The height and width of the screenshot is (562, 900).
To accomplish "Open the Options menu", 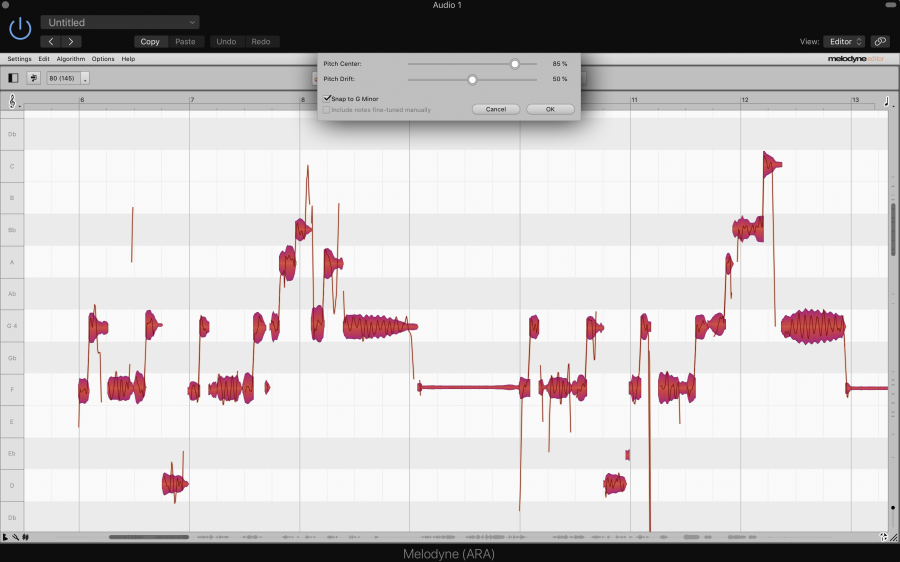I will (x=103, y=59).
